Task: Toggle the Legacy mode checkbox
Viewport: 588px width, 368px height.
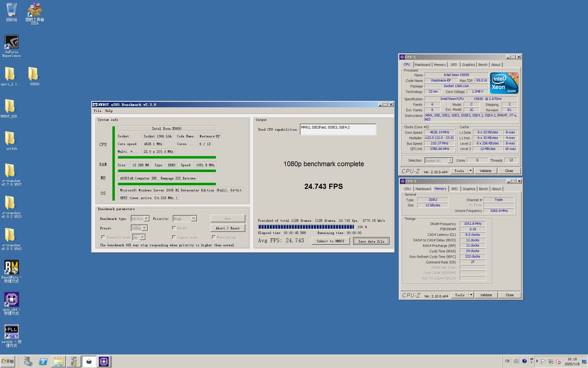Action: [x=174, y=237]
